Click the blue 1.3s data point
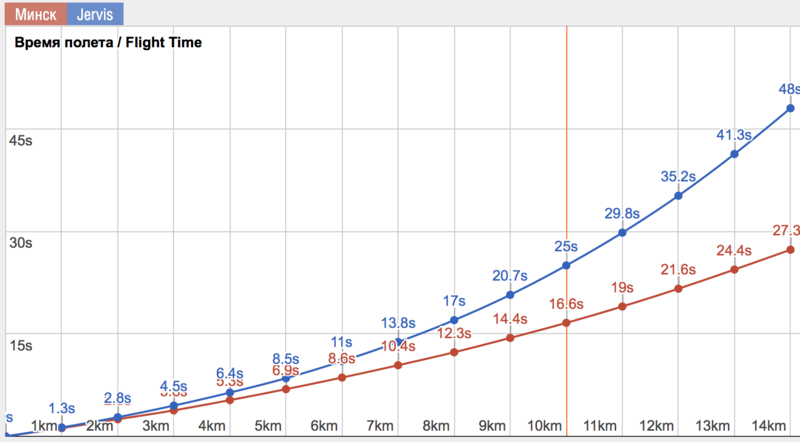The height and width of the screenshot is (442, 800). (62, 427)
